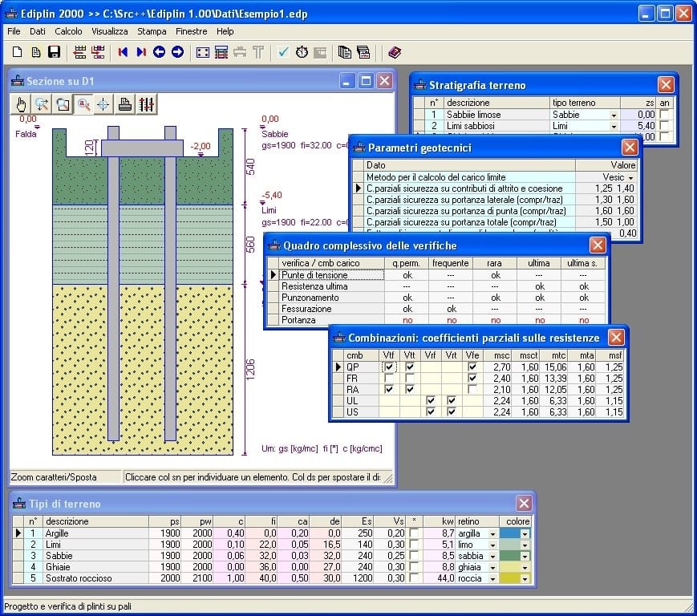The width and height of the screenshot is (697, 616).
Task: Open the Calcolo menu
Action: (x=68, y=31)
